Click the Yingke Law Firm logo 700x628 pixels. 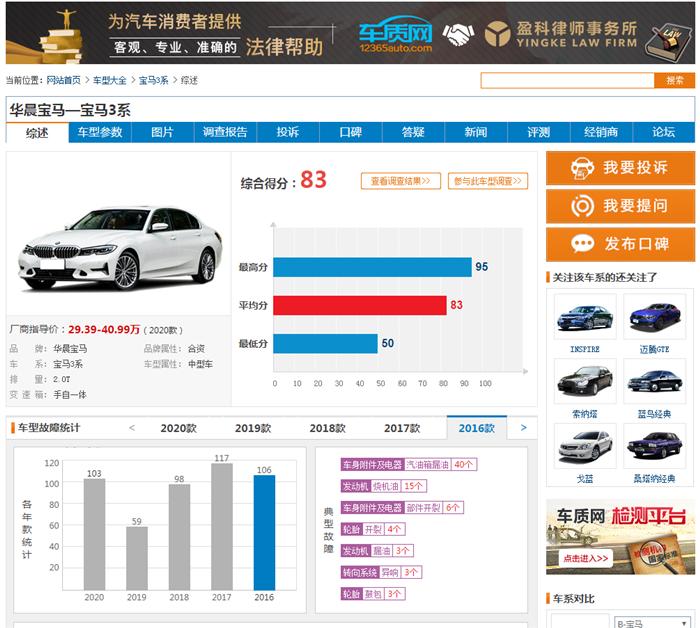(x=561, y=34)
